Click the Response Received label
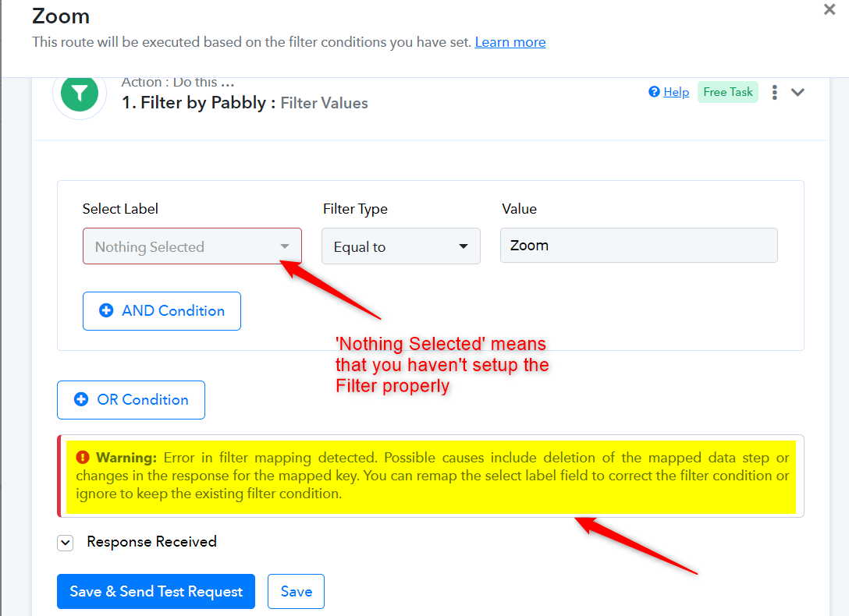The height and width of the screenshot is (616, 849). pyautogui.click(x=151, y=542)
